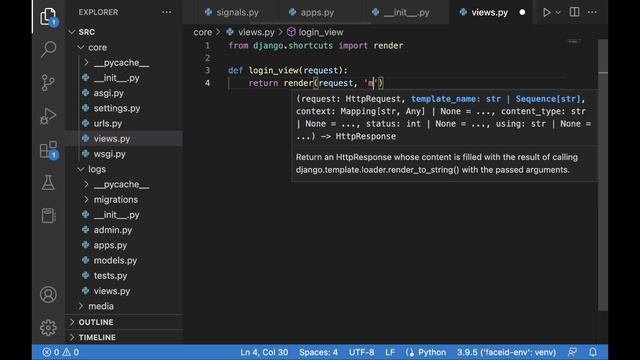Open run options dropdown arrow
Viewport: 640px width, 360px height.
coord(558,12)
